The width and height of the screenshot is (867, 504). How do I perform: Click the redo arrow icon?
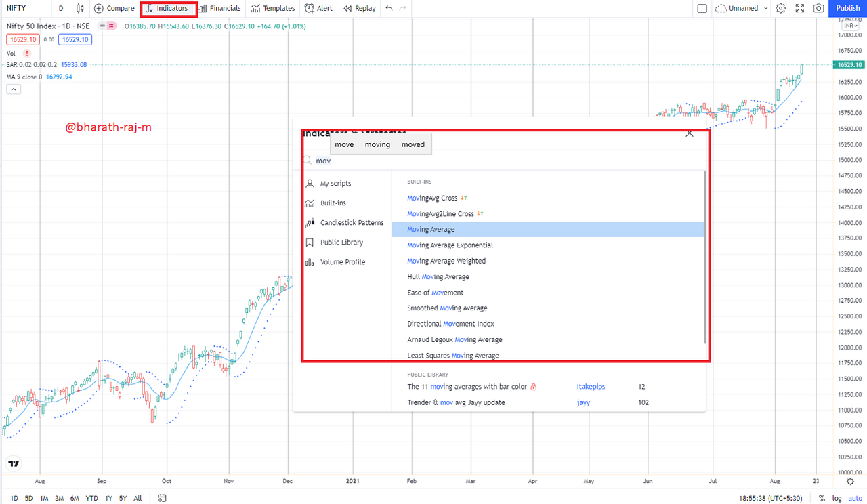click(x=404, y=8)
